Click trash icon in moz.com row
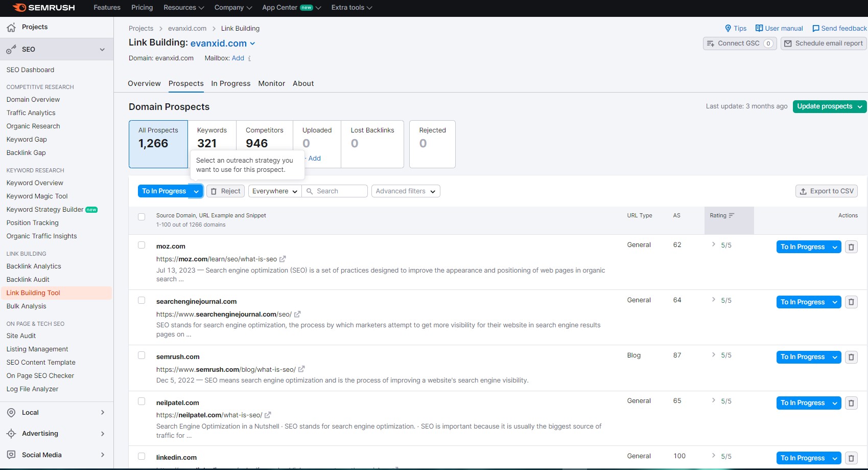 pos(851,247)
